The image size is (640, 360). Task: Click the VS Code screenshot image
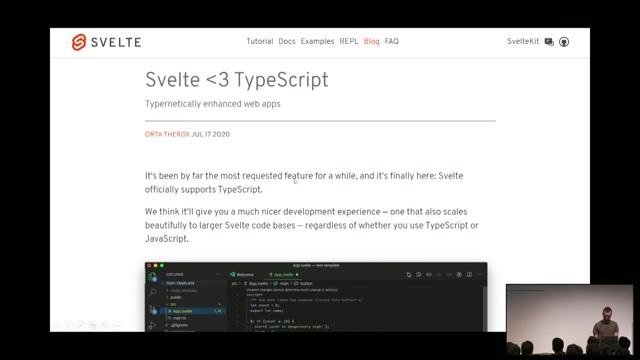(316, 297)
